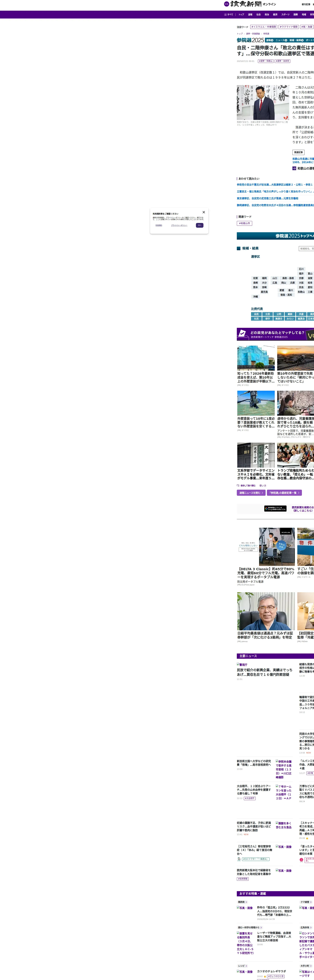314x980 pixels.
Task: Click the #選挙・和歌山 article tag
Action: [x=266, y=61]
